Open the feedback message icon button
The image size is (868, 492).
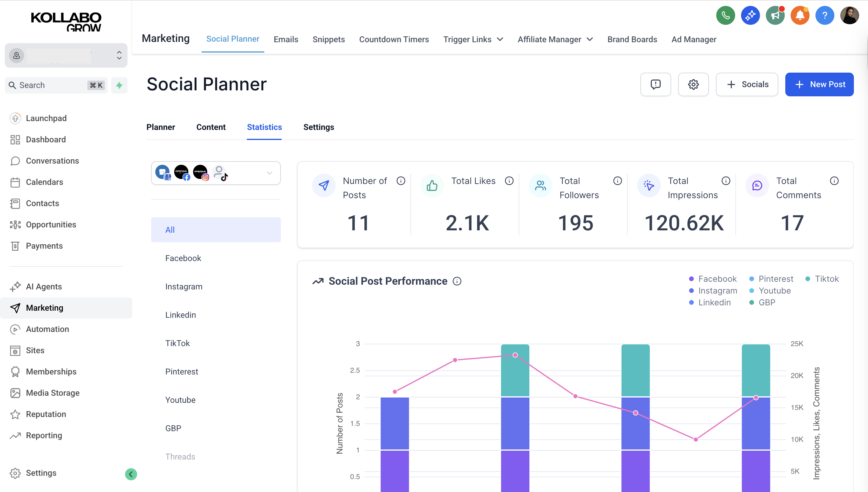[x=655, y=84]
